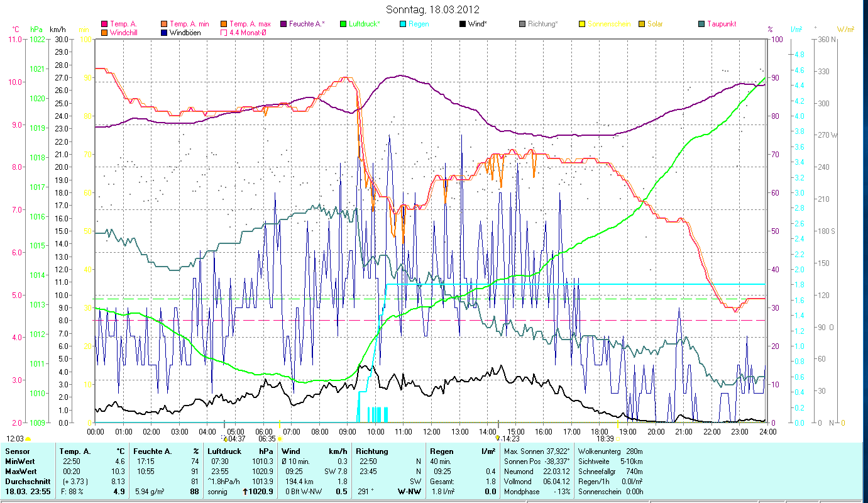Click the "Neumond 22.03.12" entry
The height and width of the screenshot is (503, 868).
[537, 472]
